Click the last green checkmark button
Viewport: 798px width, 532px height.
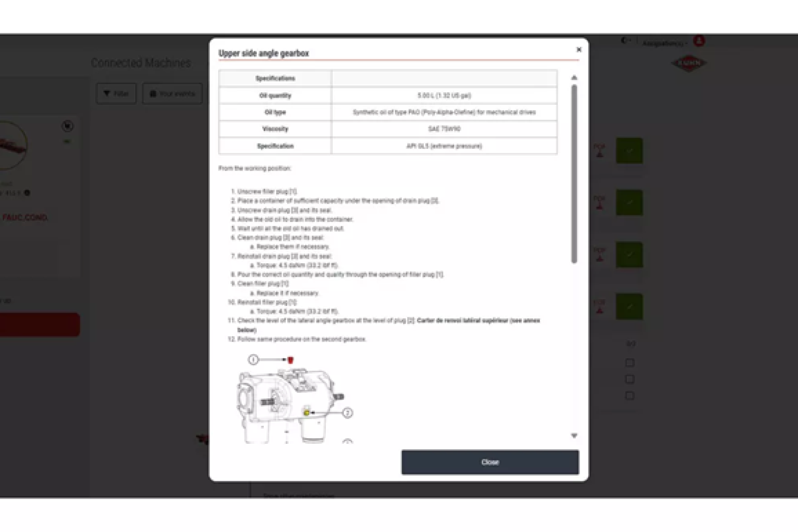[629, 307]
